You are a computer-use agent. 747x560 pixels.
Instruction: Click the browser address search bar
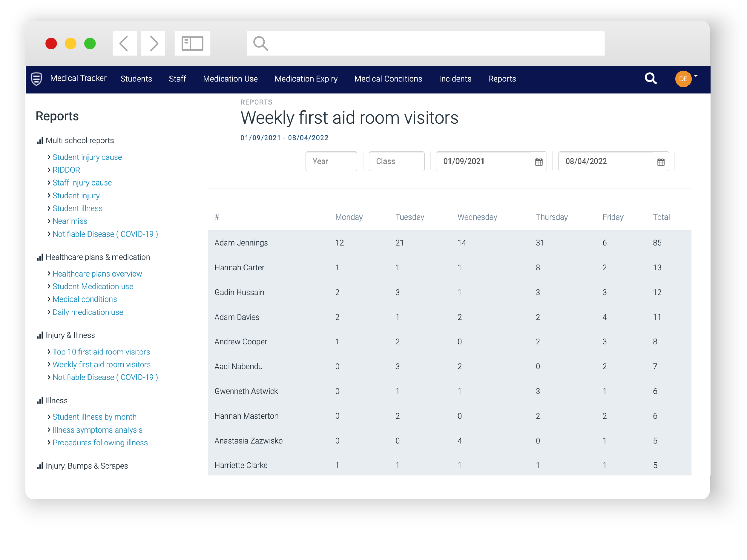coord(426,44)
